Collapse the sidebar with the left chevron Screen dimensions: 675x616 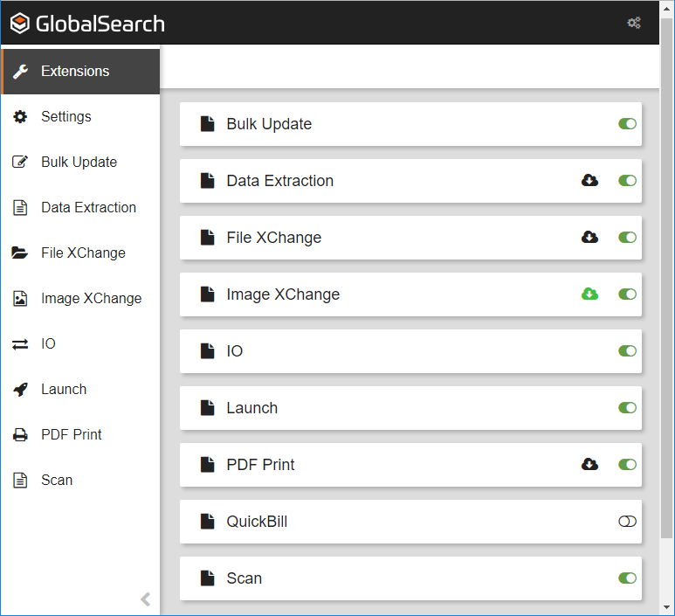click(146, 599)
